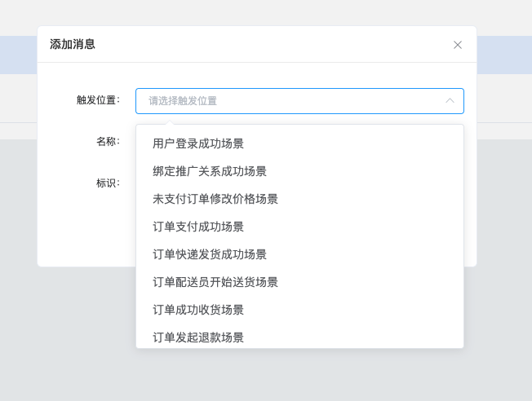
Task: Select 用户登录成功场景 option
Action: (299, 143)
